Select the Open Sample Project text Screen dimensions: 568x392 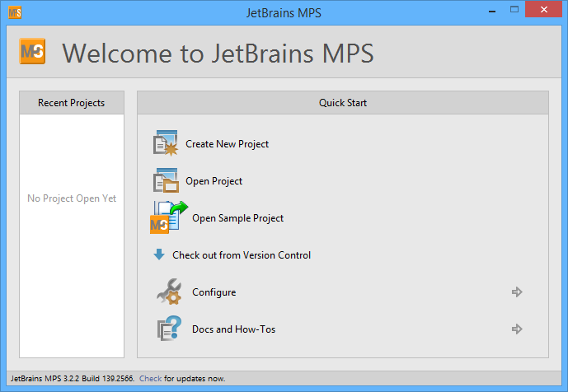[237, 218]
